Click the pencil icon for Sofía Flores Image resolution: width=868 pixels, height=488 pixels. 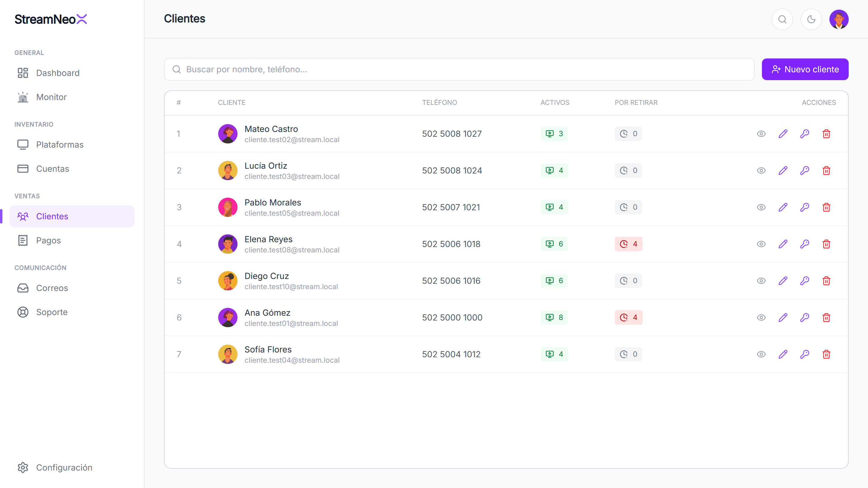(x=783, y=354)
